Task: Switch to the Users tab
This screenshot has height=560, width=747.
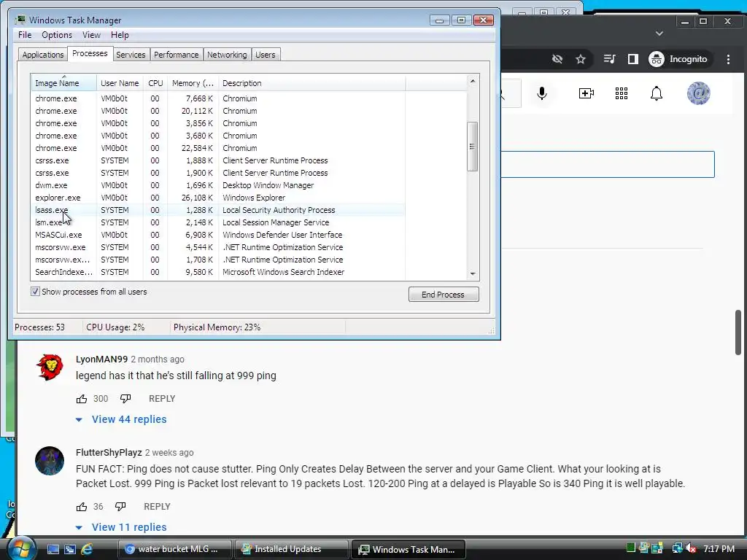Action: pyautogui.click(x=266, y=54)
